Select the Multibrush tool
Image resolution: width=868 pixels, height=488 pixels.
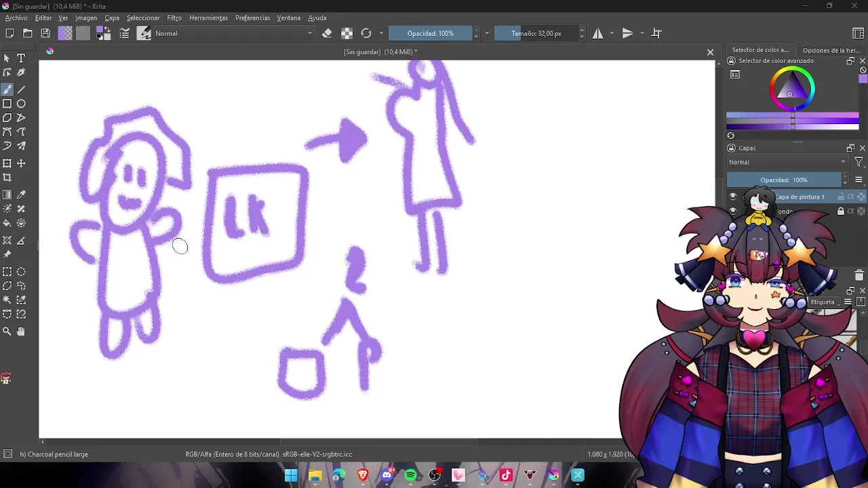[21, 146]
